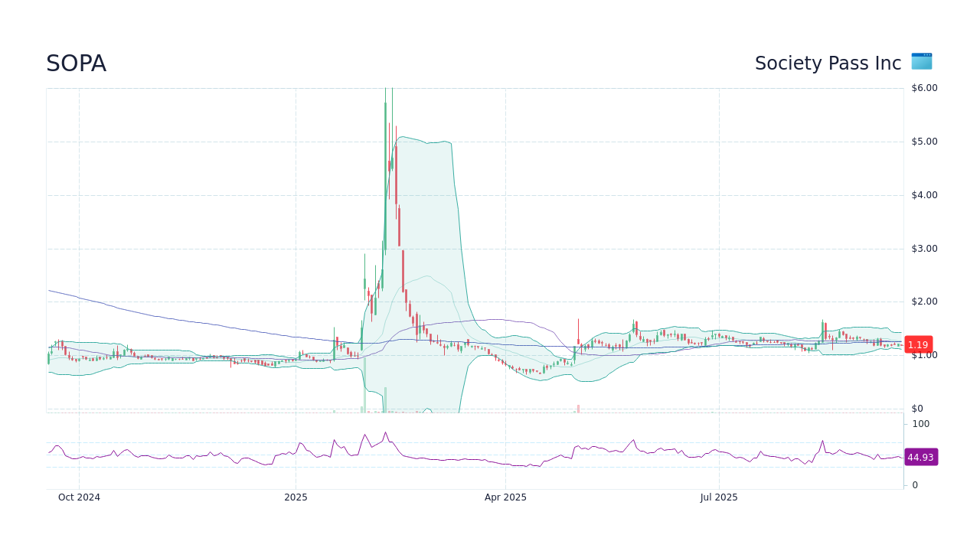This screenshot has height=551, width=980.
Task: Toggle the 100 indicator scale label
Action: coord(920,424)
